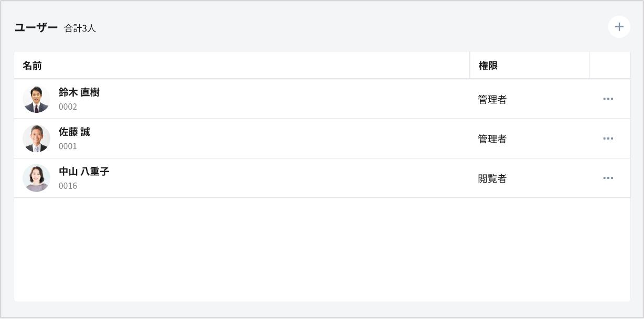
Task: Click 鈴木 直樹's profile photo
Action: pos(37,99)
